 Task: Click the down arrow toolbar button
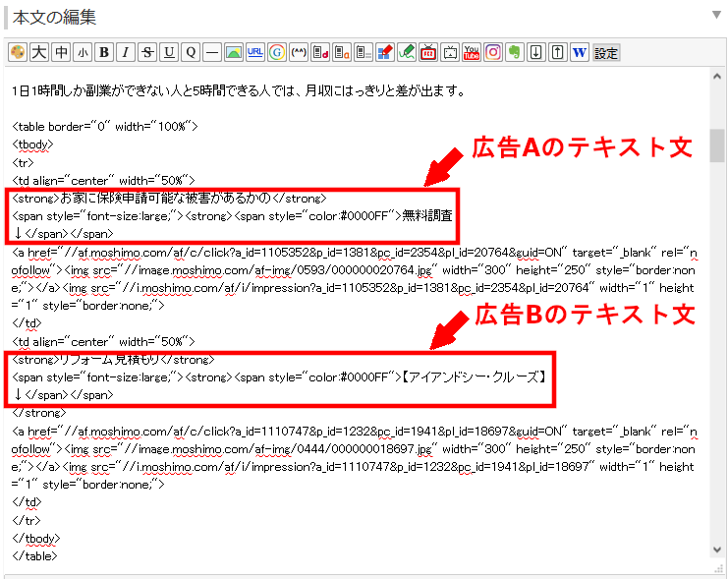coord(536,52)
